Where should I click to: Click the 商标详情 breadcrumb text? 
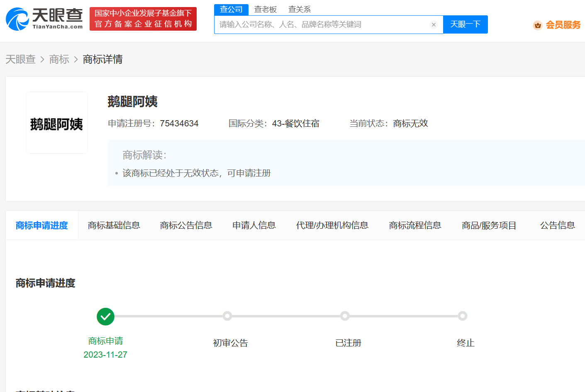click(x=102, y=59)
